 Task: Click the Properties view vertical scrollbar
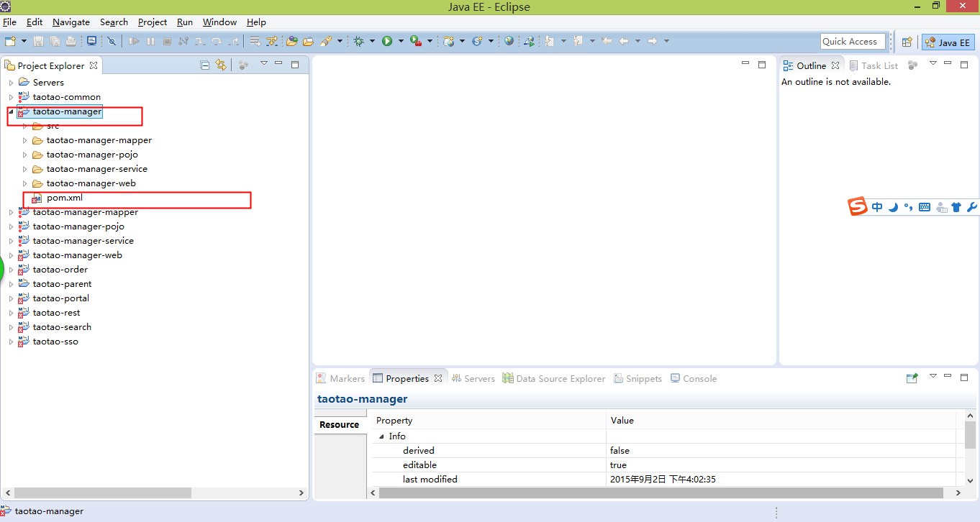[x=971, y=436]
